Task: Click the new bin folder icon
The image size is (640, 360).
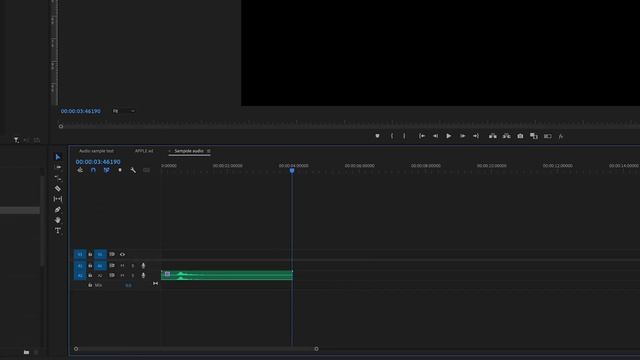Action: 26,352
